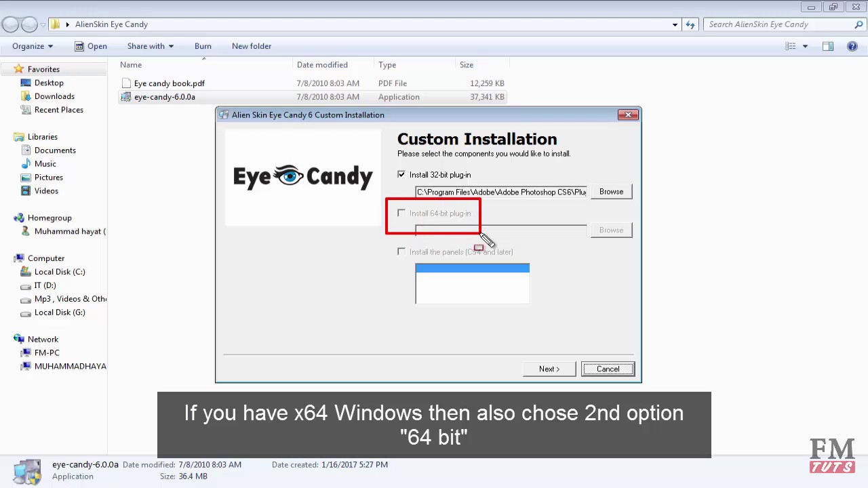This screenshot has width=868, height=488.
Task: Check Install 64-bit plug-in checkbox
Action: (x=401, y=213)
